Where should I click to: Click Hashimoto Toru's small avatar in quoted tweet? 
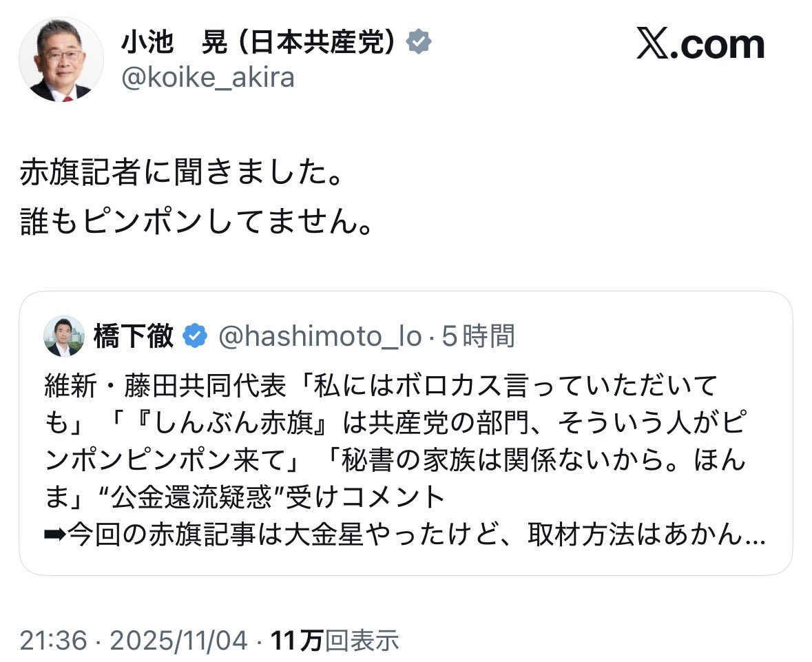pyautogui.click(x=63, y=336)
